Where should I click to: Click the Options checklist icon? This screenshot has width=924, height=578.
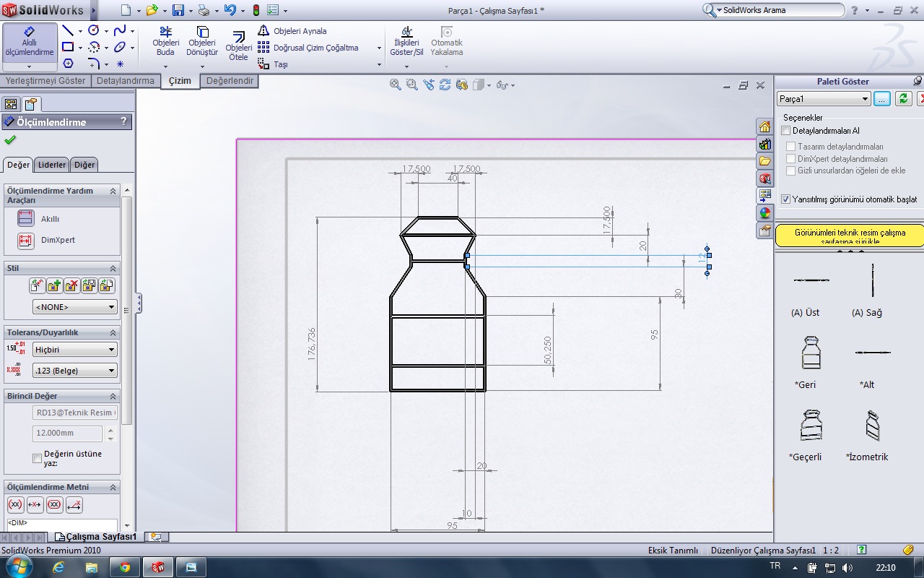[273, 10]
